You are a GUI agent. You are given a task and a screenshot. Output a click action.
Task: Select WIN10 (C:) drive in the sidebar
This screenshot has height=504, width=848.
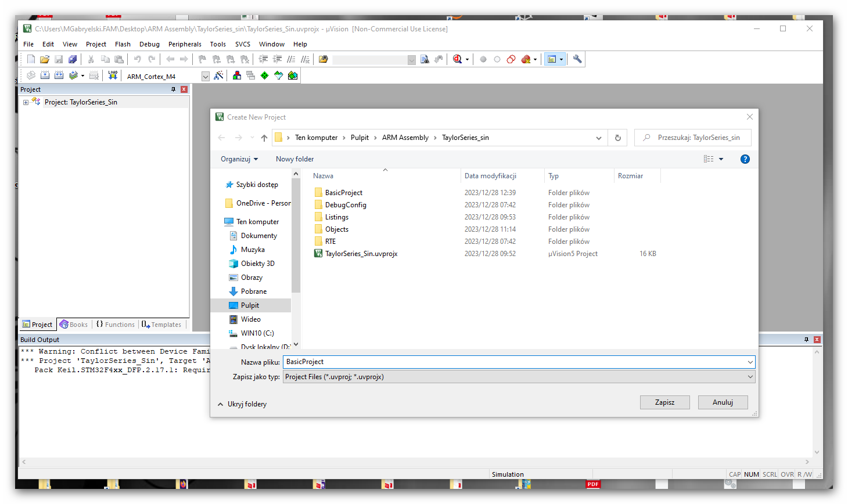coord(257,333)
